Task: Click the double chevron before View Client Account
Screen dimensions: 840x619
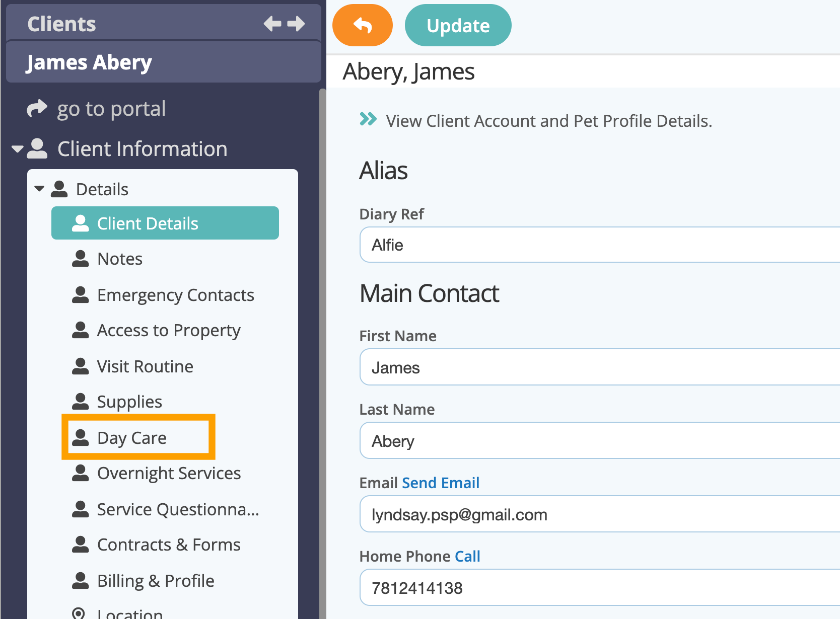Action: click(368, 119)
